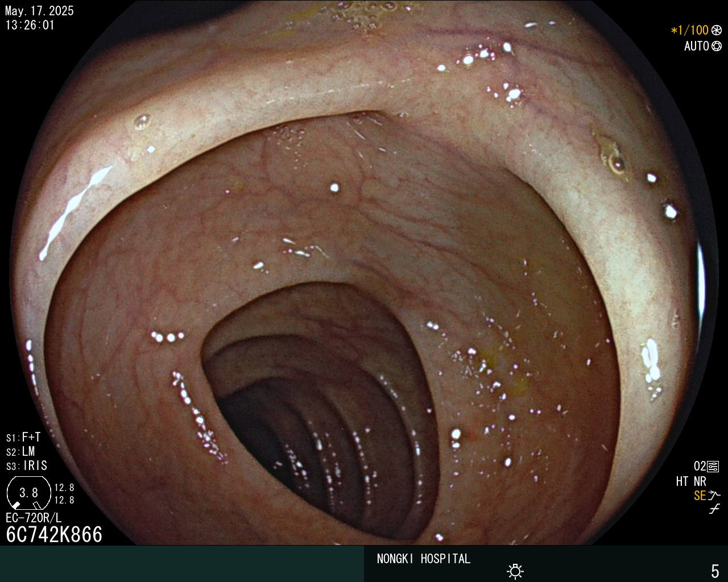Viewport: 728px width, 582px height.
Task: Click the AUTO iris diaphragm icon
Action: click(x=717, y=46)
